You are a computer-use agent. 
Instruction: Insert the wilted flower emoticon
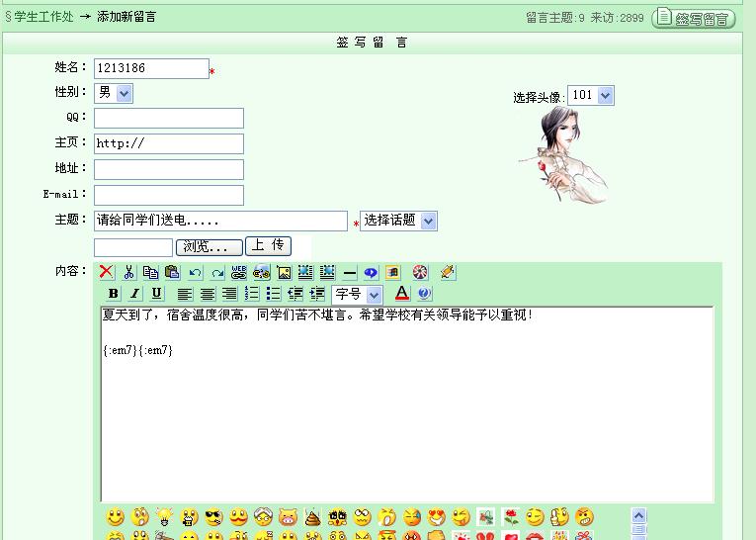[x=485, y=517]
